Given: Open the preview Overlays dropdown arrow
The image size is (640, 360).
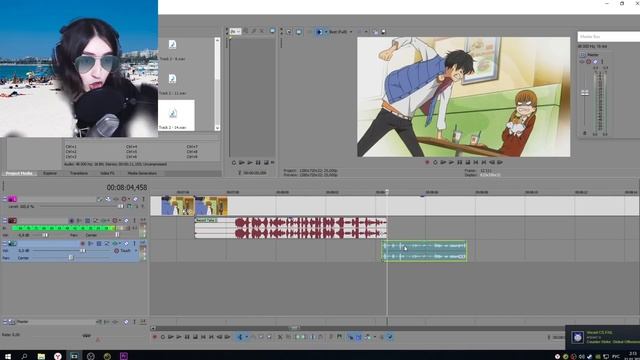Looking at the screenshot, I should [x=366, y=32].
